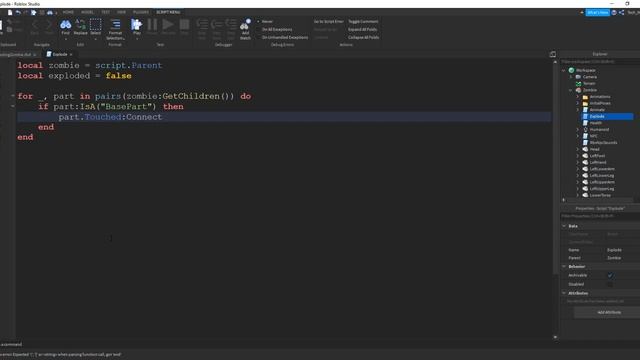Click the Zombie model icon in Explorer

[x=578, y=90]
